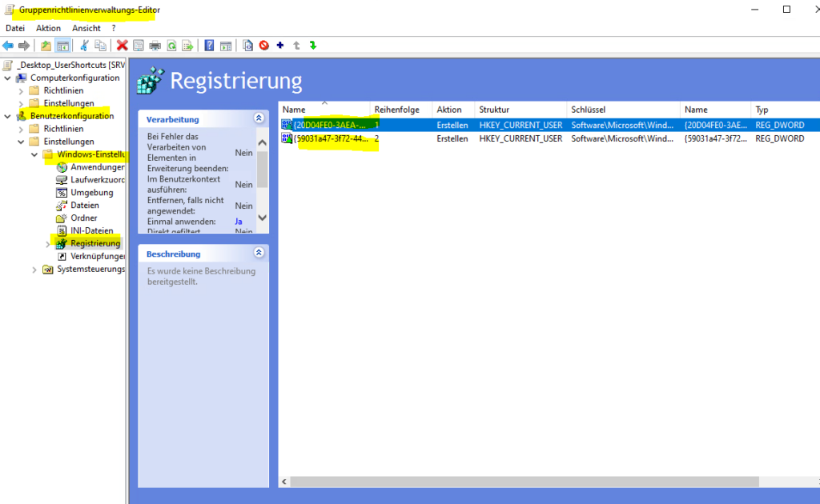Click the scissors cut icon

click(x=84, y=46)
